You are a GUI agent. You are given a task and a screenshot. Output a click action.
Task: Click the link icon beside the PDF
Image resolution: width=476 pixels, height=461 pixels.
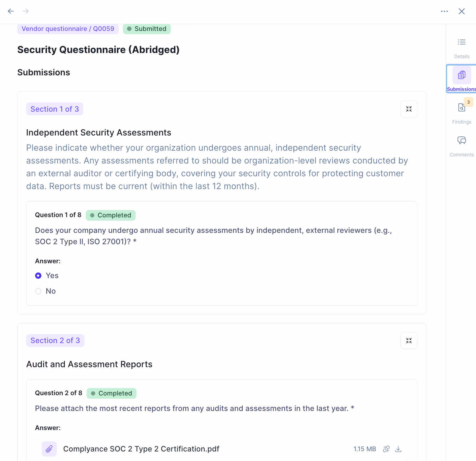386,449
